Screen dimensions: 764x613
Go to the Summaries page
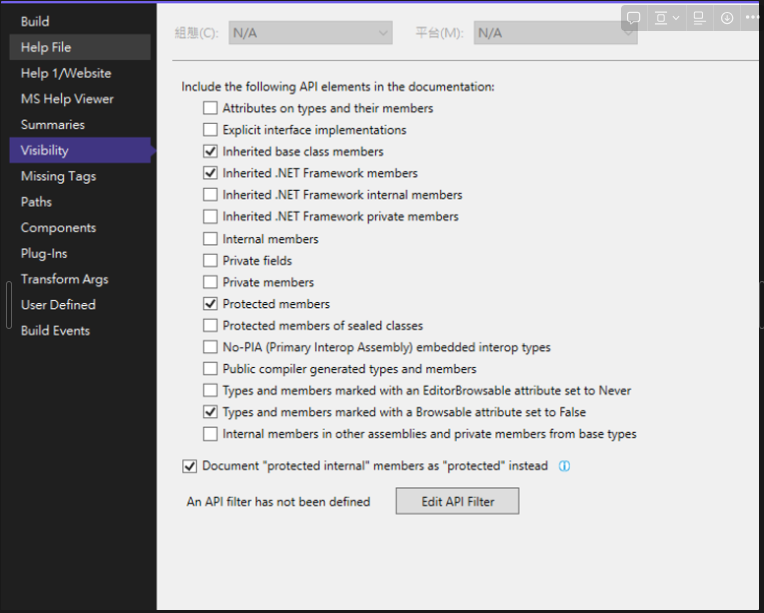pyautogui.click(x=80, y=125)
